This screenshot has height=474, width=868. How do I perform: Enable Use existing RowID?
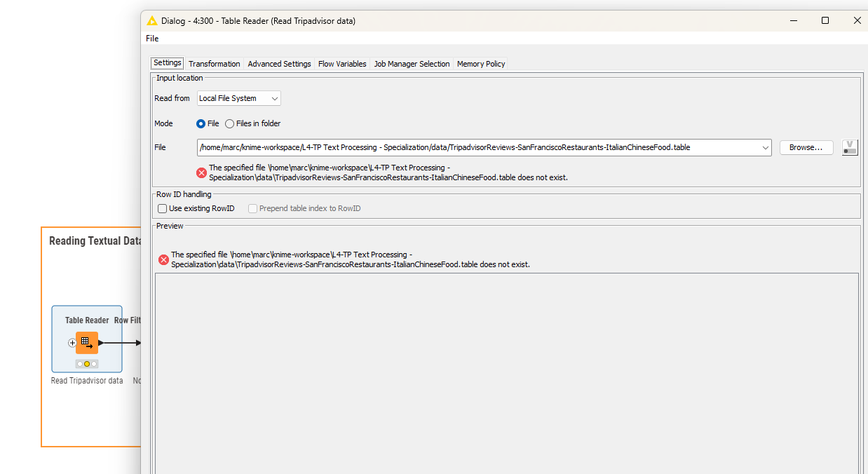click(x=162, y=208)
